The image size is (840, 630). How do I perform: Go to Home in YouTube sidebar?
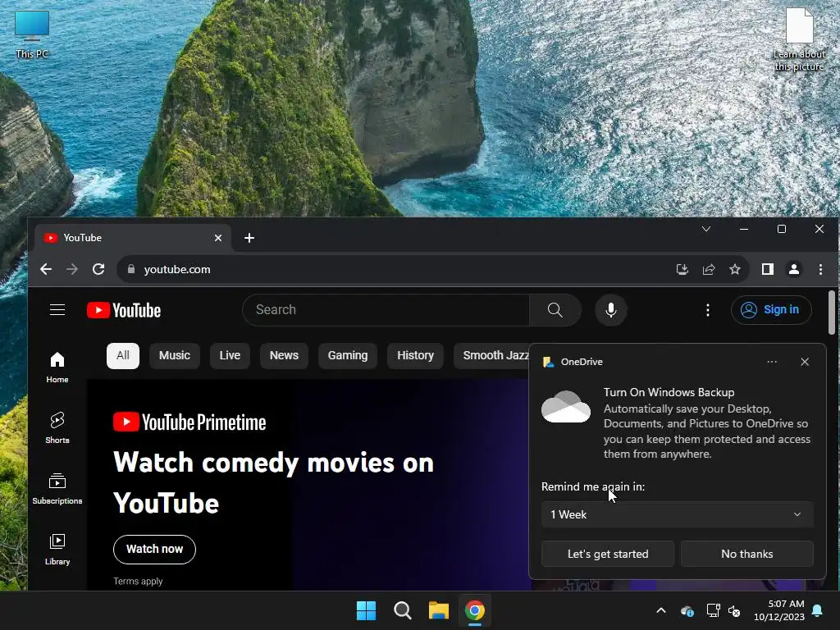tap(57, 367)
